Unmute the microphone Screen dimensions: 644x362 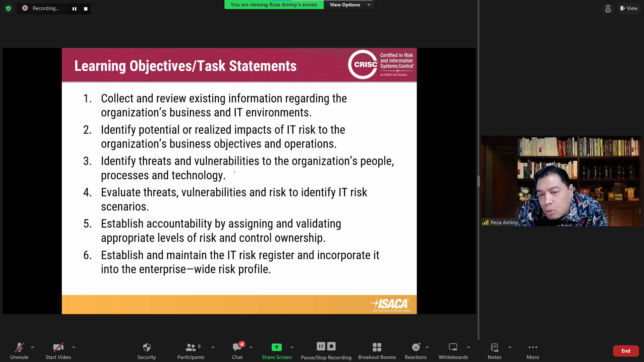[x=19, y=348]
